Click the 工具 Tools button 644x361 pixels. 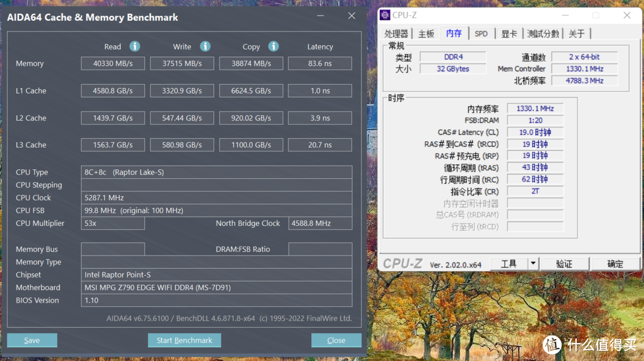point(510,263)
